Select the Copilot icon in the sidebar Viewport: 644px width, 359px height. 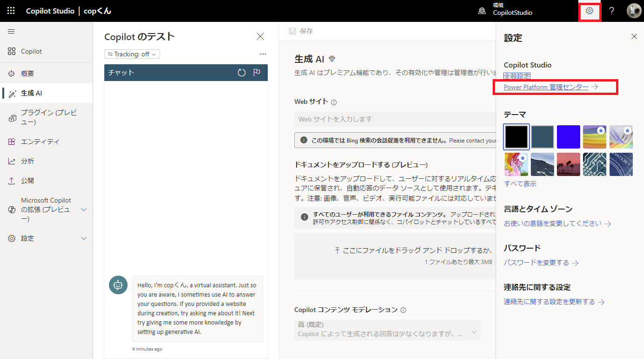(x=11, y=51)
